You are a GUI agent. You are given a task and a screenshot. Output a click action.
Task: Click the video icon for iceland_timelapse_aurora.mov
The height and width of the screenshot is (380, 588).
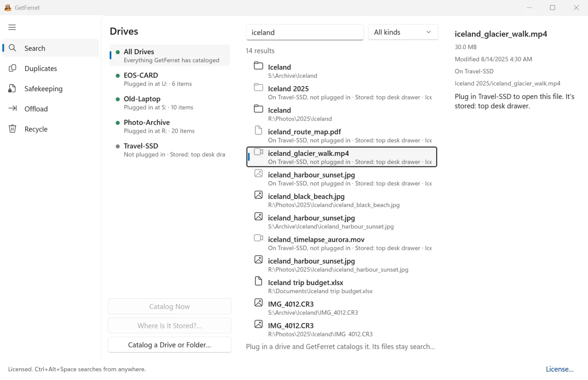(259, 238)
